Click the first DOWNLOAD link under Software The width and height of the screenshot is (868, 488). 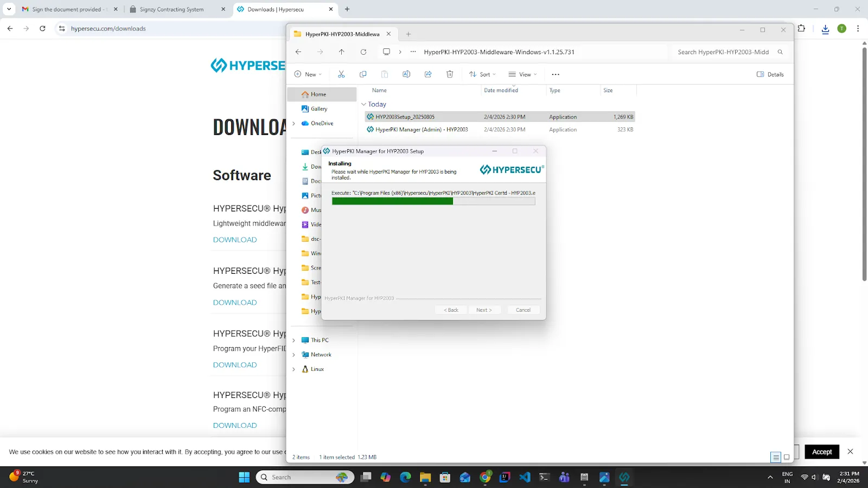(x=235, y=240)
